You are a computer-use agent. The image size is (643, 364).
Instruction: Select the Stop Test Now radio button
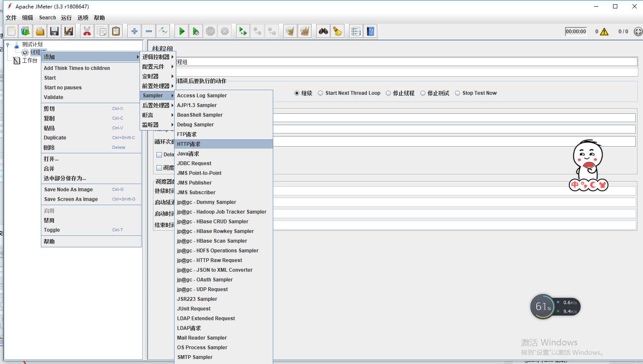click(x=457, y=93)
